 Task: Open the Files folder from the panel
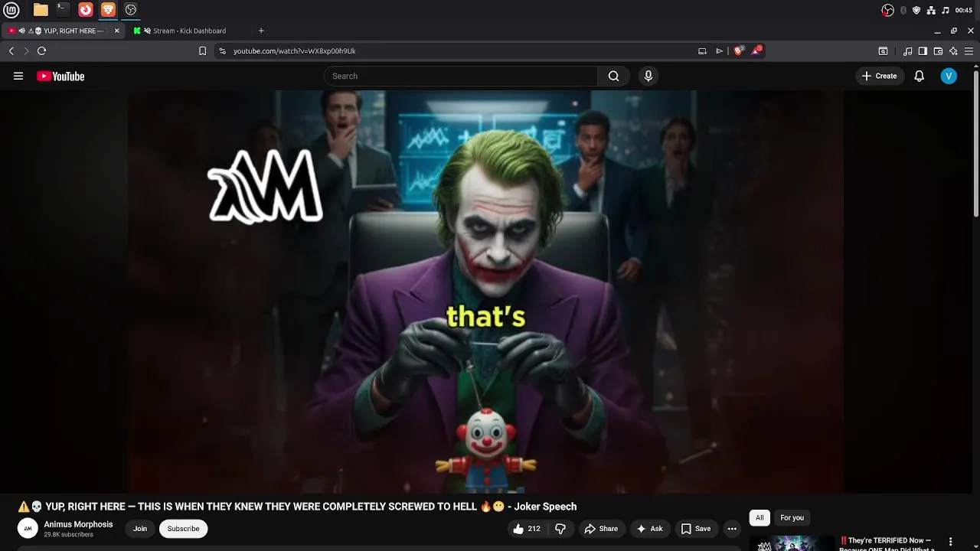(41, 10)
